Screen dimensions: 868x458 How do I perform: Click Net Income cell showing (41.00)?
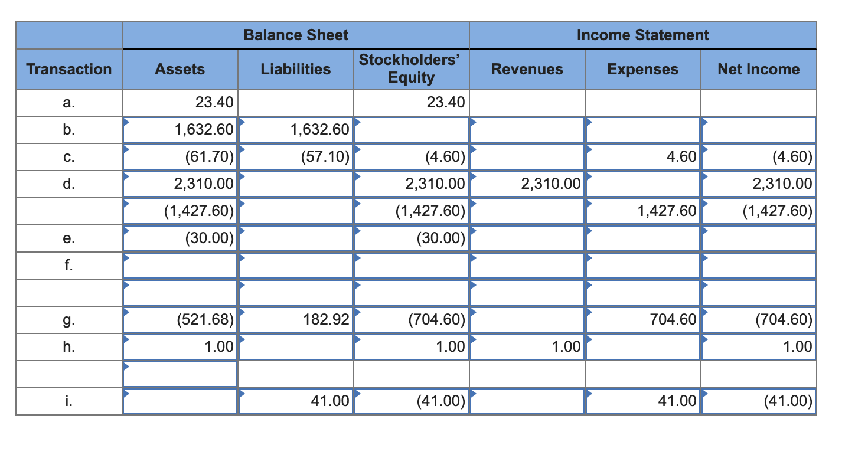pyautogui.click(x=758, y=401)
